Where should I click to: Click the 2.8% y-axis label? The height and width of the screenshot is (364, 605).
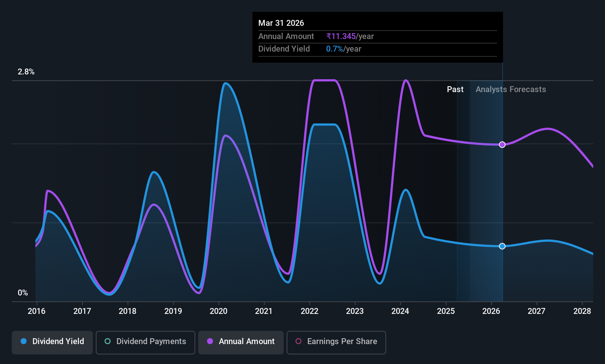[x=26, y=72]
